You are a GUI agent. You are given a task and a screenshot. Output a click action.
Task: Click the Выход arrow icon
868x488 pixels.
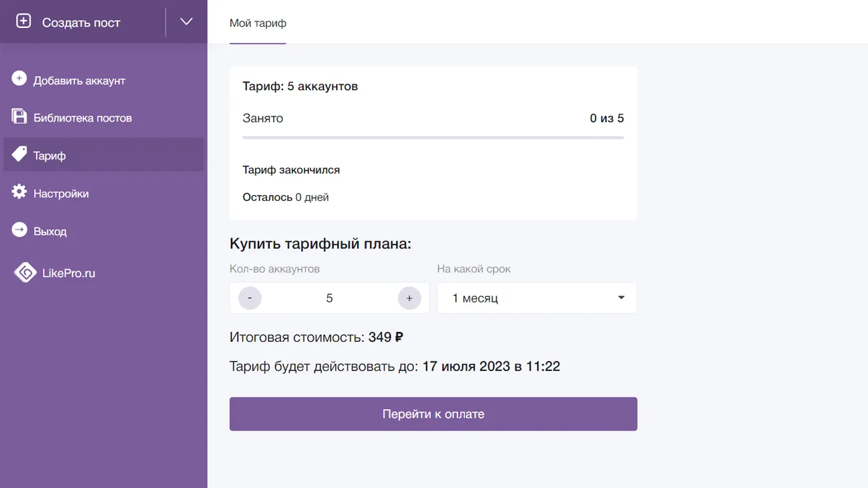point(19,230)
